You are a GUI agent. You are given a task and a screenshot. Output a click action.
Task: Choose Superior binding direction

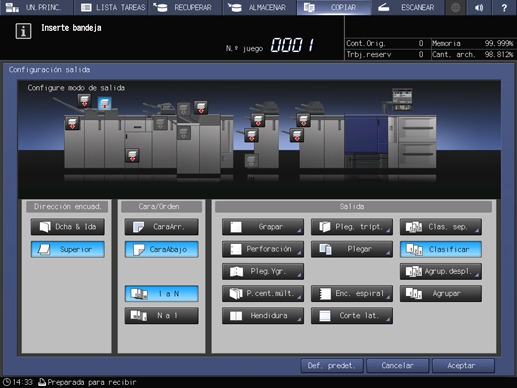pyautogui.click(x=68, y=249)
